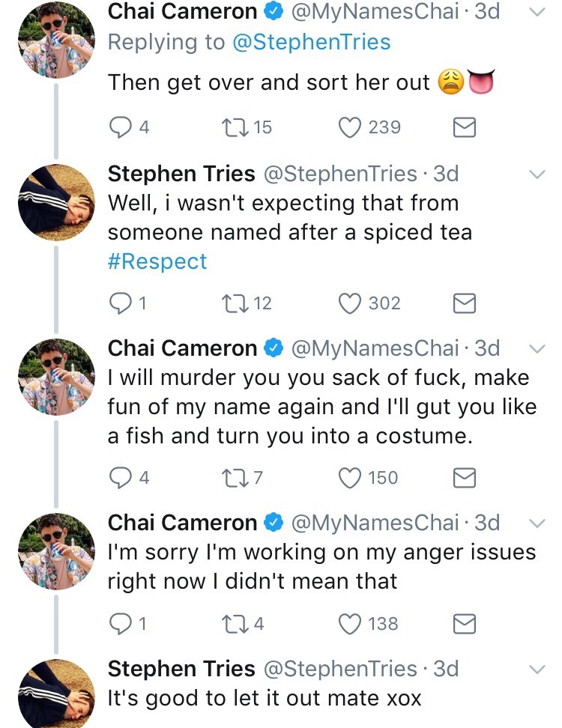Reply to the spiced tea tweet
This screenshot has width=562, height=728.
tap(121, 303)
